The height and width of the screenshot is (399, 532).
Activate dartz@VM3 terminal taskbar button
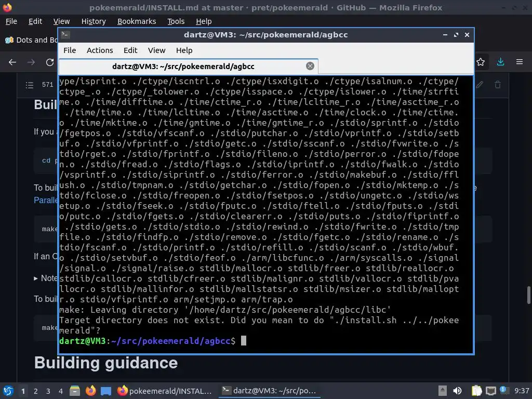[x=269, y=391]
